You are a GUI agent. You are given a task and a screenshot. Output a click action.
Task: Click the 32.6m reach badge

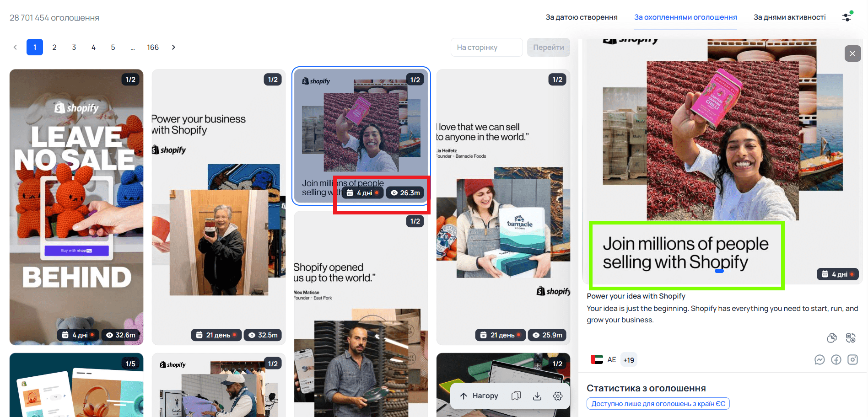pyautogui.click(x=121, y=335)
